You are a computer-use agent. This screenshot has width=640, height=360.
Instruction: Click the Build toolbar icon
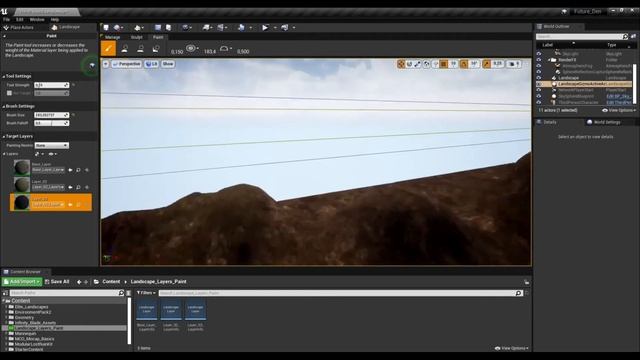[241, 27]
